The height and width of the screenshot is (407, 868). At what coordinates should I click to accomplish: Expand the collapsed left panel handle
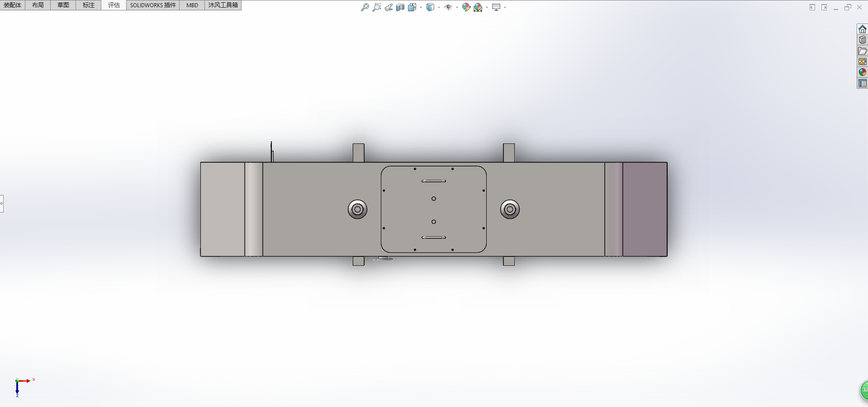(1, 203)
